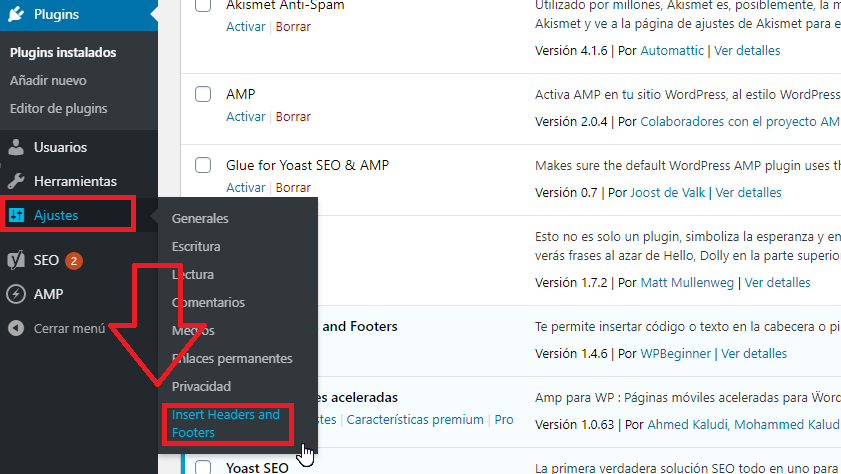Click the SEO notification badge showing 2
Viewport: 841px width, 474px height.
click(x=74, y=261)
